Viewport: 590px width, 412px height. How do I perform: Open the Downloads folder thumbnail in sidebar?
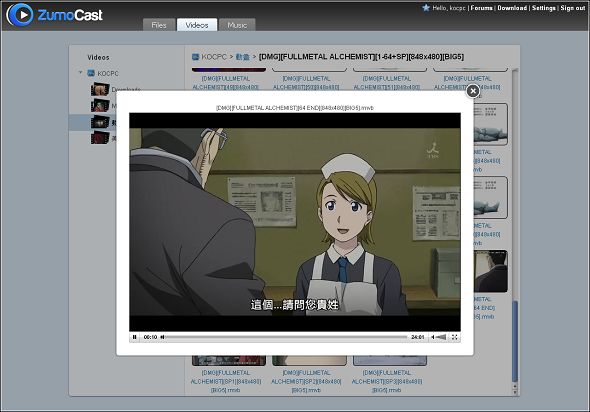tap(100, 89)
